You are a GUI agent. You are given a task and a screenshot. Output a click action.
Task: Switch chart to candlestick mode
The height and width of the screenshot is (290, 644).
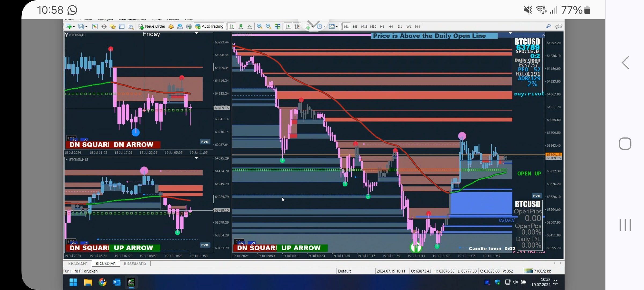(x=241, y=26)
